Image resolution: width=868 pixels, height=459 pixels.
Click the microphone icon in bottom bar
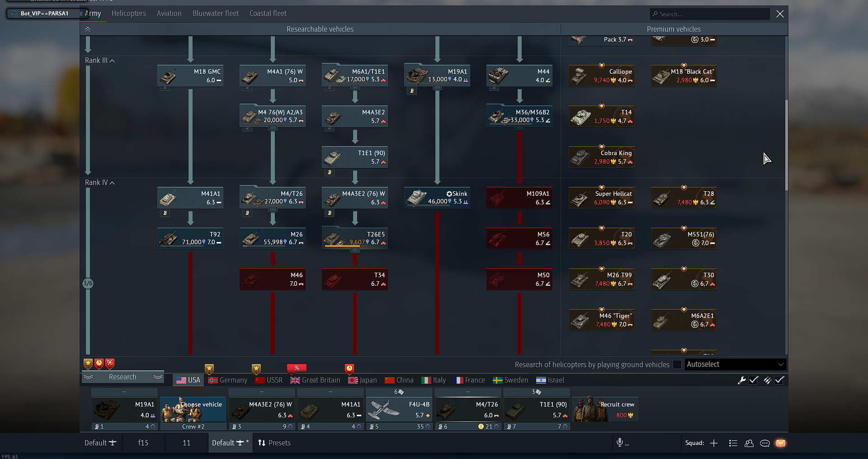pos(619,443)
